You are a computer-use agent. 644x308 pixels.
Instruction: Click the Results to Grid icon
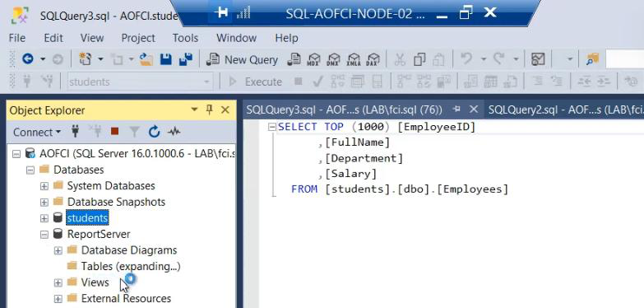[x=490, y=82]
